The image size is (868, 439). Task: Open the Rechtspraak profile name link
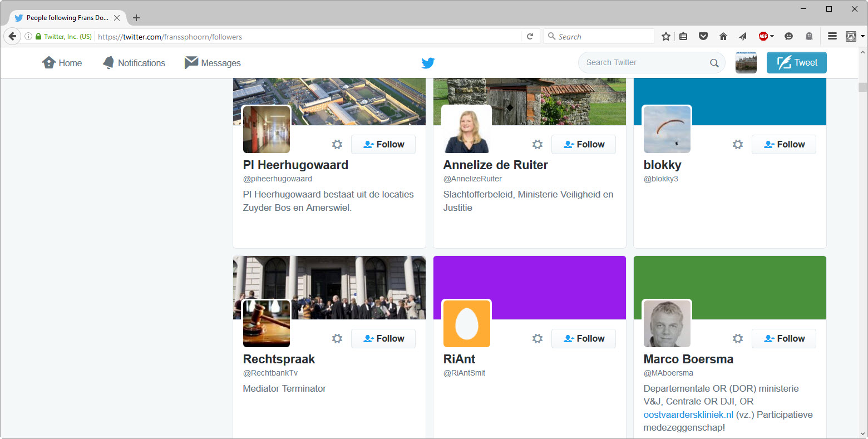(x=279, y=359)
